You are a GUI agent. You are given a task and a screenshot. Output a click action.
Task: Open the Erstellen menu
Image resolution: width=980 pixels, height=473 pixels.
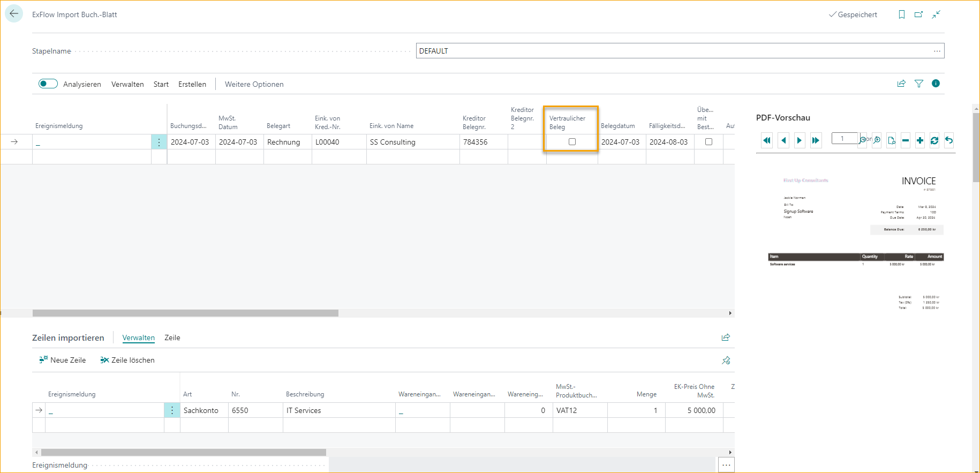192,84
